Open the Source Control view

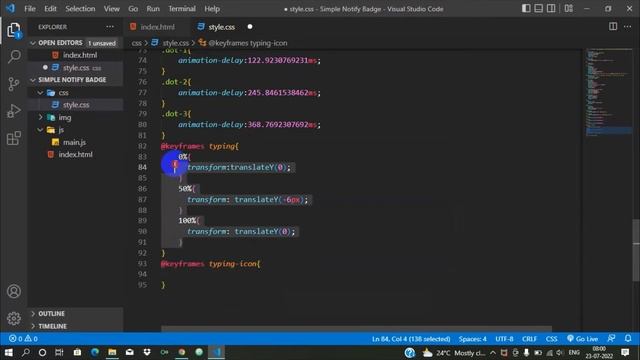[14, 84]
